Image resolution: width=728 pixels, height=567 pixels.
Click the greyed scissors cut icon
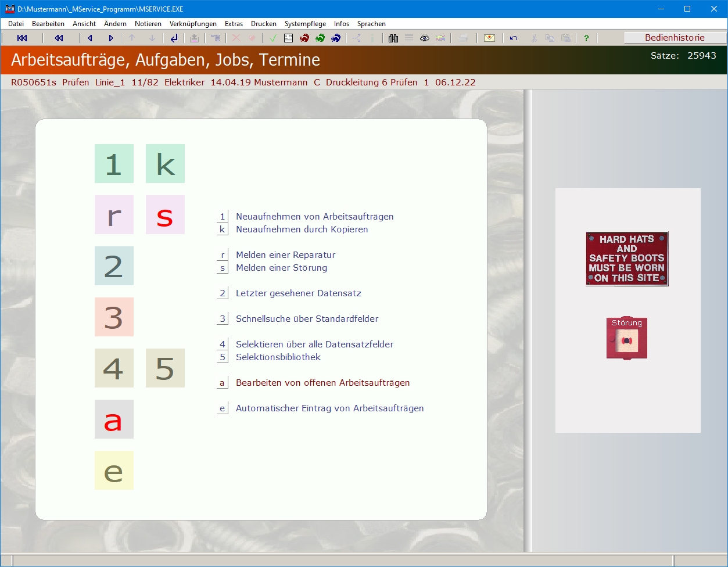(534, 38)
